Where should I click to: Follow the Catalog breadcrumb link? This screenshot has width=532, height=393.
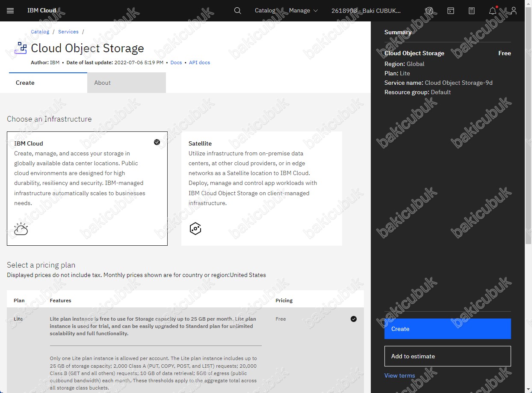40,32
